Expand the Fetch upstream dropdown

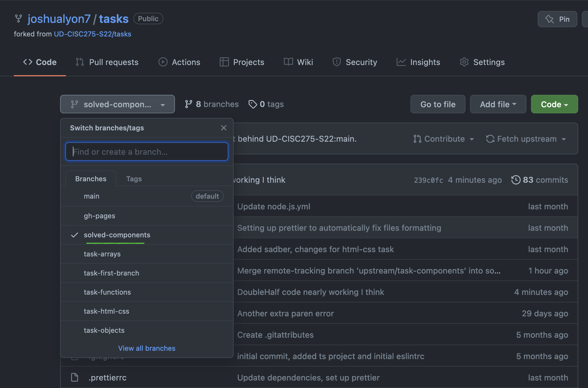526,139
